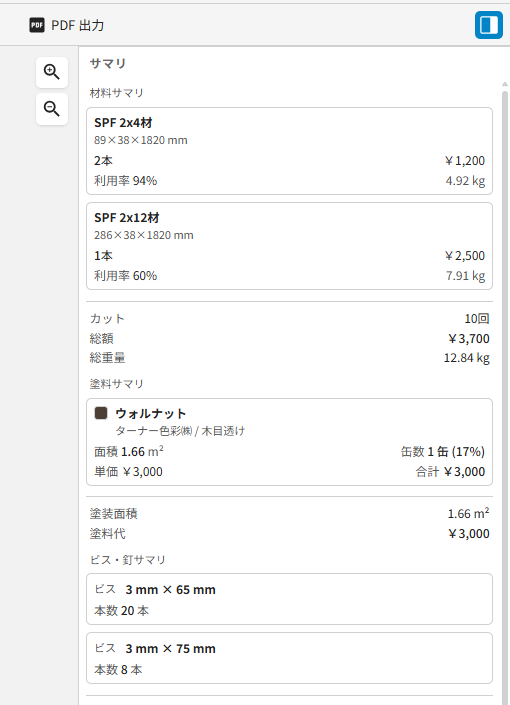Viewport: 510px width, 705px height.
Task: Click the ビス・釘サマリ section label
Action: [128, 560]
